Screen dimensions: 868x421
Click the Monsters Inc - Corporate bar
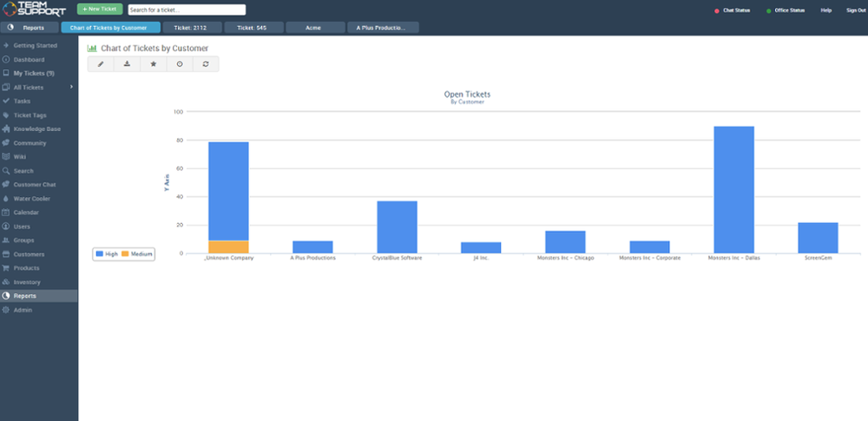point(649,247)
